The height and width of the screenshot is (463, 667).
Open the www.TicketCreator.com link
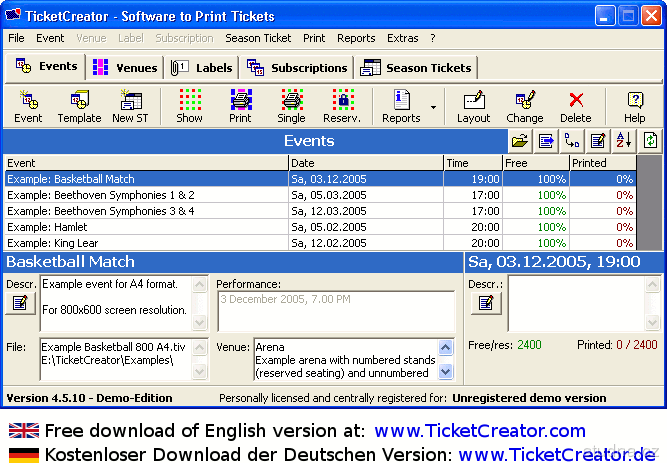pyautogui.click(x=479, y=431)
